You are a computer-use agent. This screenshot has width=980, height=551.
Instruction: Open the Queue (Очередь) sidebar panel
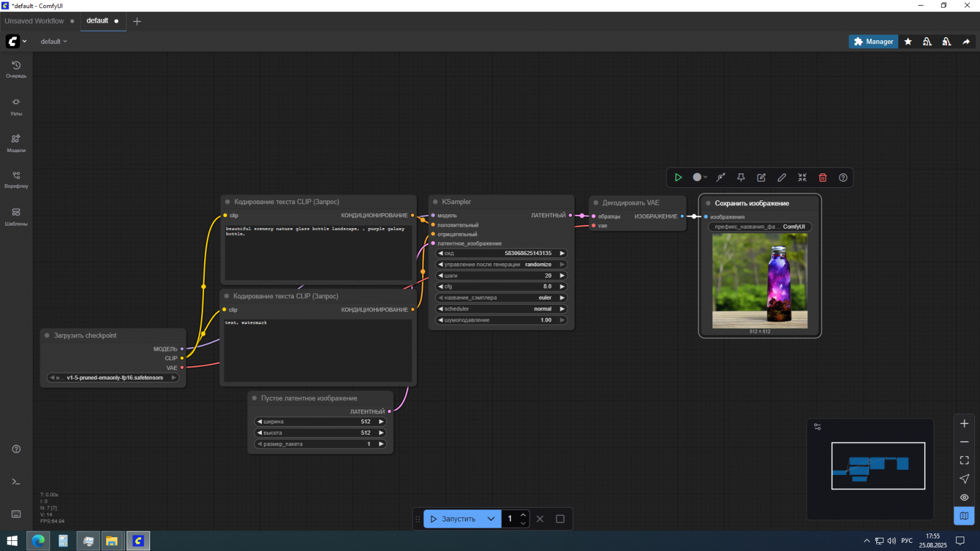[x=16, y=69]
